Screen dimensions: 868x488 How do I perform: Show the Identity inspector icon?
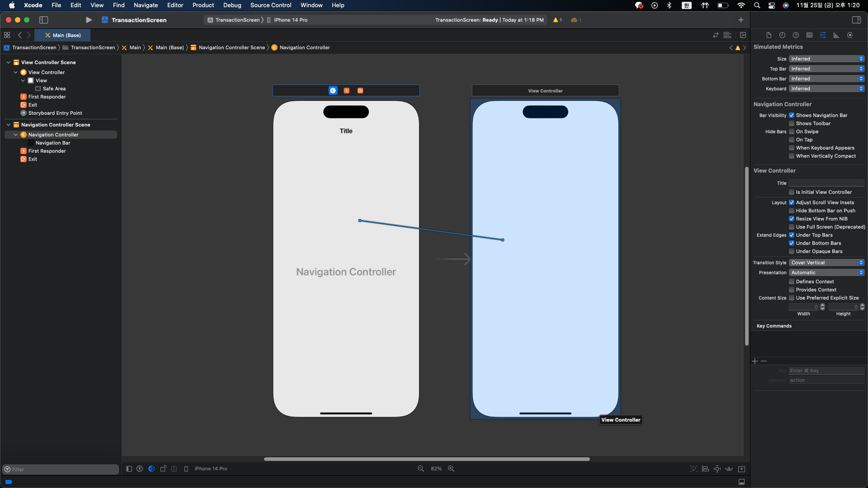pyautogui.click(x=809, y=35)
